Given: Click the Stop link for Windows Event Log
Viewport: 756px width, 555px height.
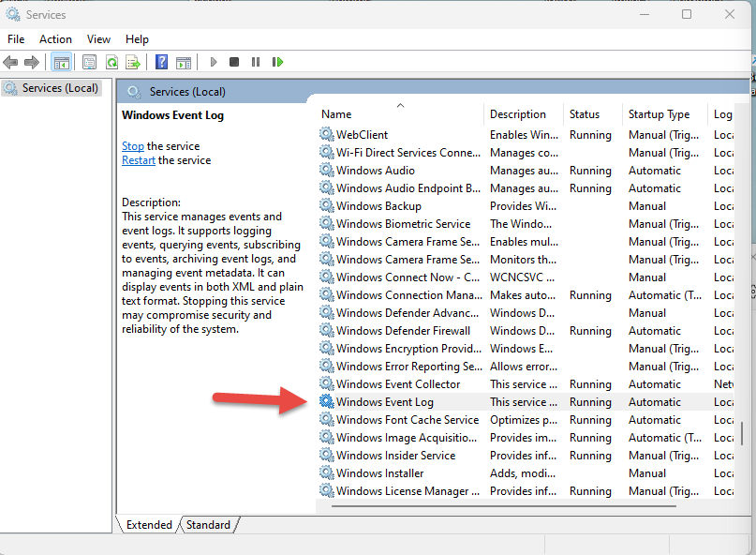Looking at the screenshot, I should (132, 145).
